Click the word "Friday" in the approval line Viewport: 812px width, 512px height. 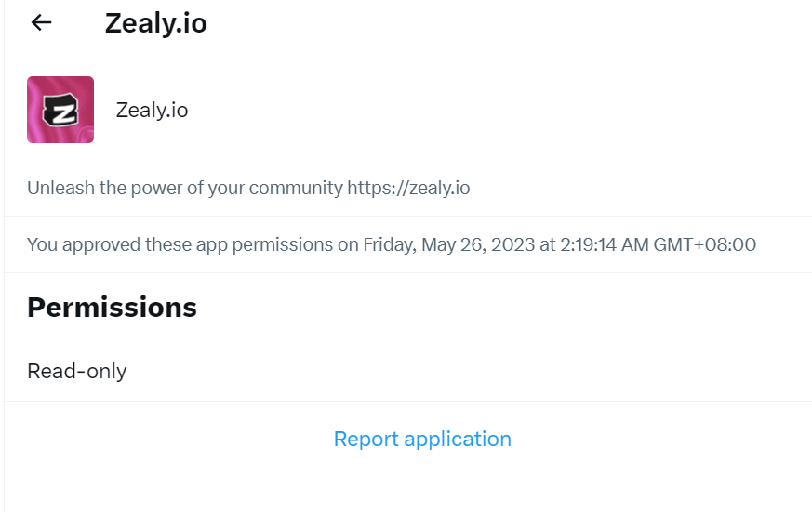click(390, 245)
